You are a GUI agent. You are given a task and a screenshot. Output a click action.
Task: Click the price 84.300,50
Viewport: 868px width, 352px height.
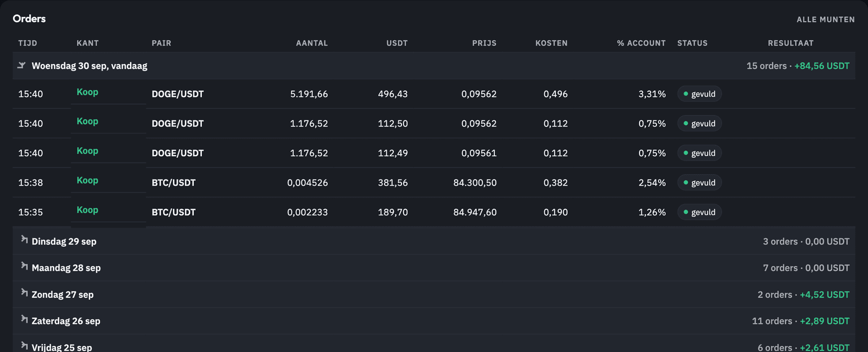click(475, 183)
